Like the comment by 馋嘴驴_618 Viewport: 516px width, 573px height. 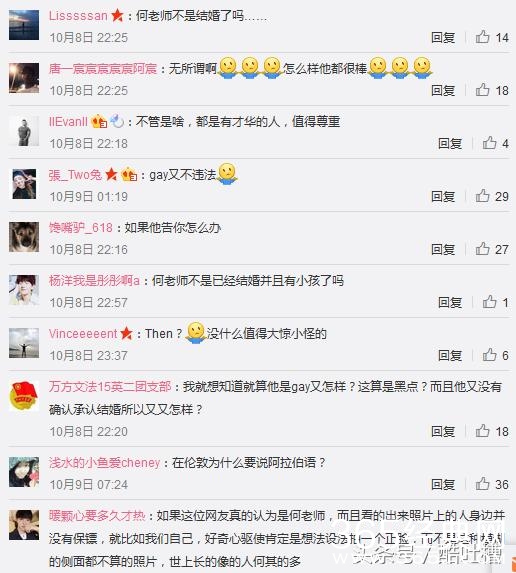coord(482,249)
